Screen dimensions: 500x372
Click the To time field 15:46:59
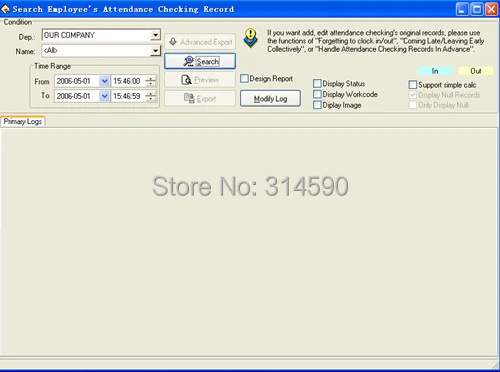pyautogui.click(x=128, y=96)
